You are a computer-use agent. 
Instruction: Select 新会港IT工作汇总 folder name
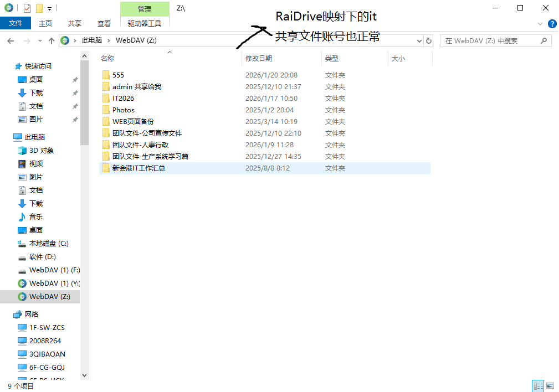click(139, 168)
